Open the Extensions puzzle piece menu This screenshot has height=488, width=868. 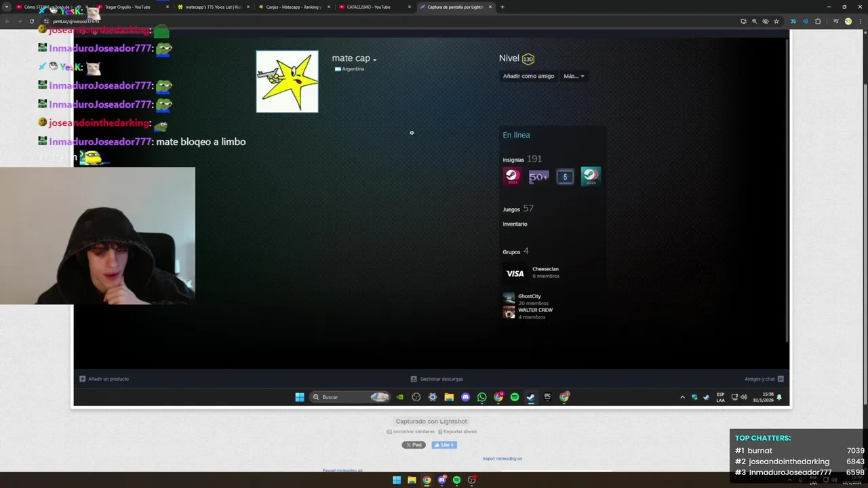(x=818, y=21)
